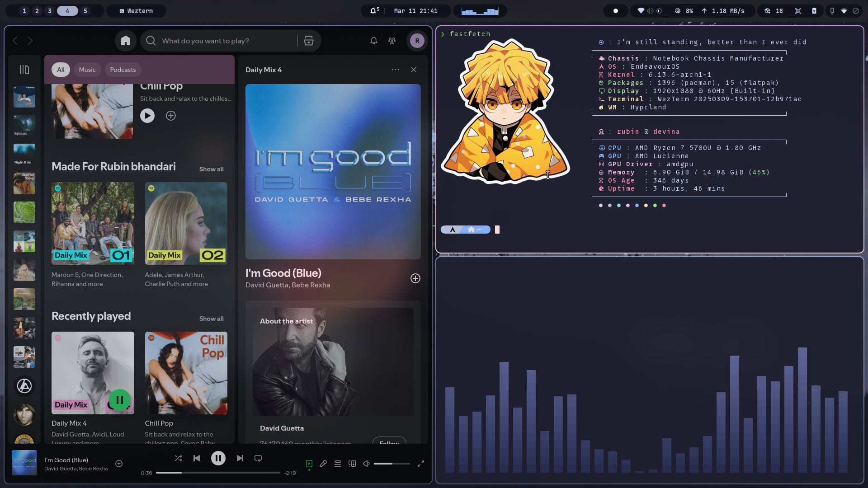Viewport: 868px width, 488px height.
Task: Pause playback in player bar
Action: point(218,458)
